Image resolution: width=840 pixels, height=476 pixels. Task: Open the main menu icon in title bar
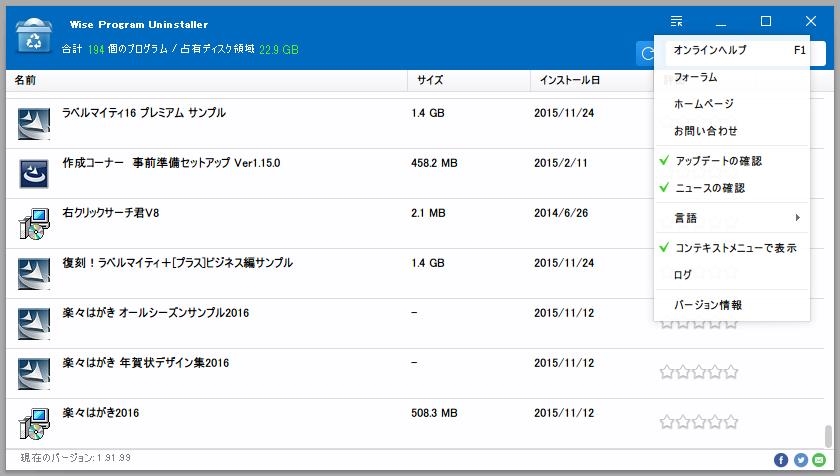676,21
